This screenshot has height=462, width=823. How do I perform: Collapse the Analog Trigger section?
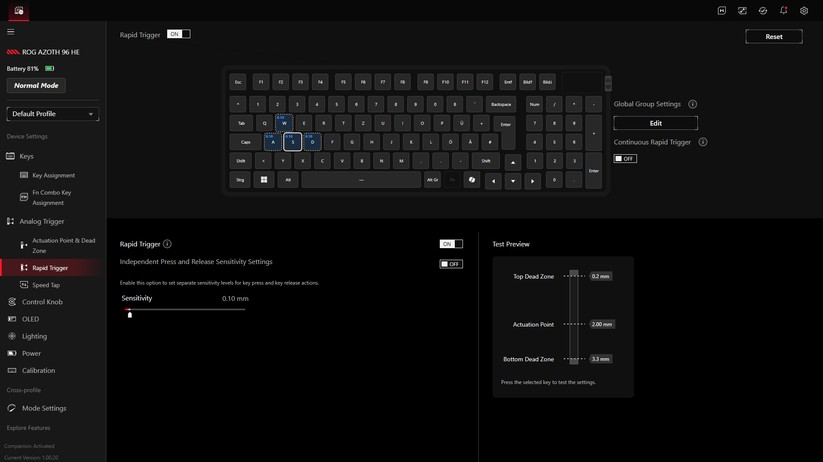coord(41,221)
